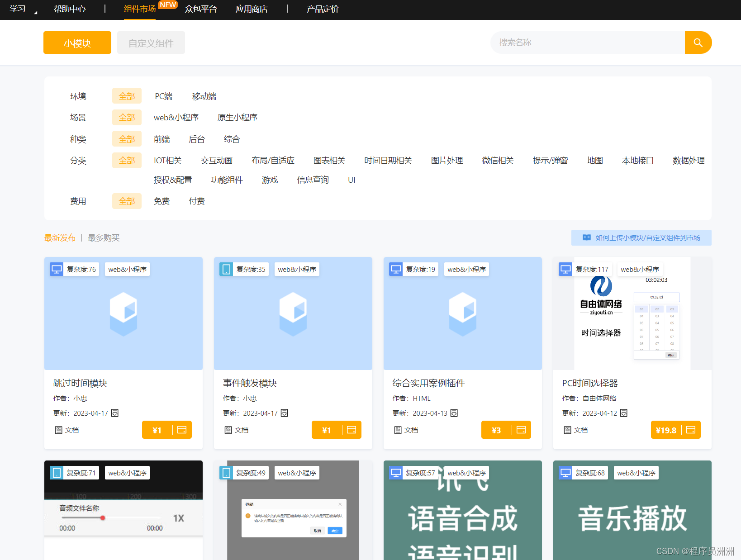Click the 自定义组件 button

point(151,42)
